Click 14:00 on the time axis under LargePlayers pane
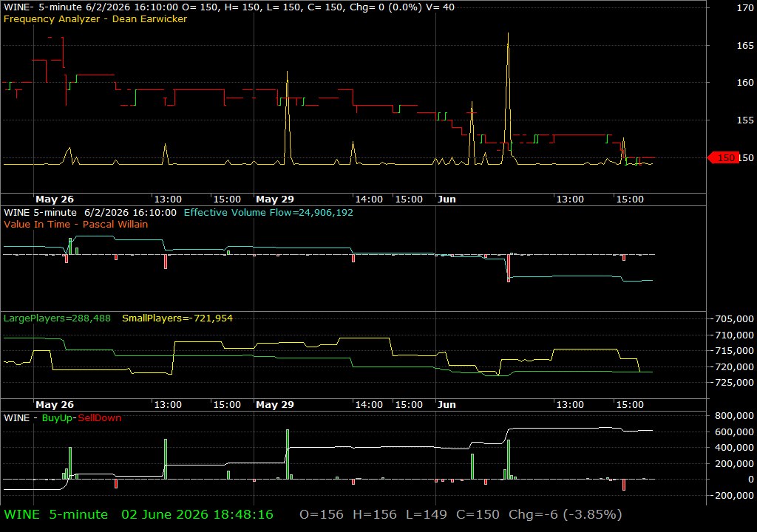The image size is (757, 532). coord(369,405)
